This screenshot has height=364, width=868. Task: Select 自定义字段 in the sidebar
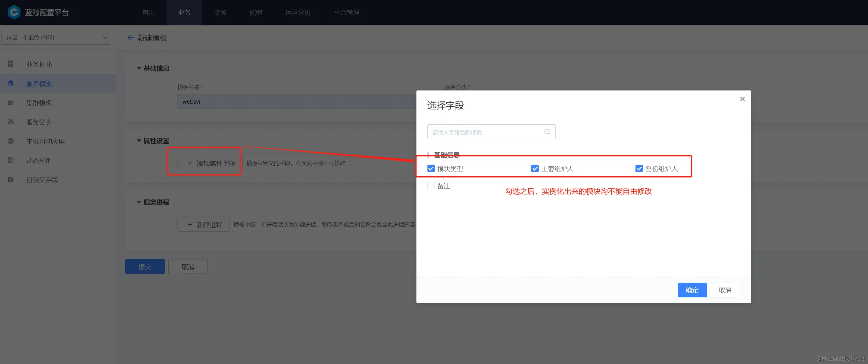point(58,179)
